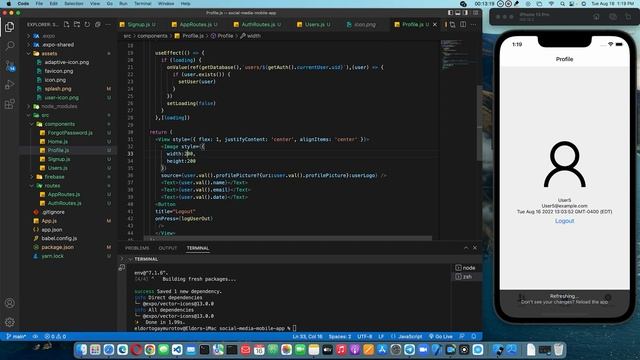Toggle secondary sidebar layout icon in title bar

coord(465,13)
